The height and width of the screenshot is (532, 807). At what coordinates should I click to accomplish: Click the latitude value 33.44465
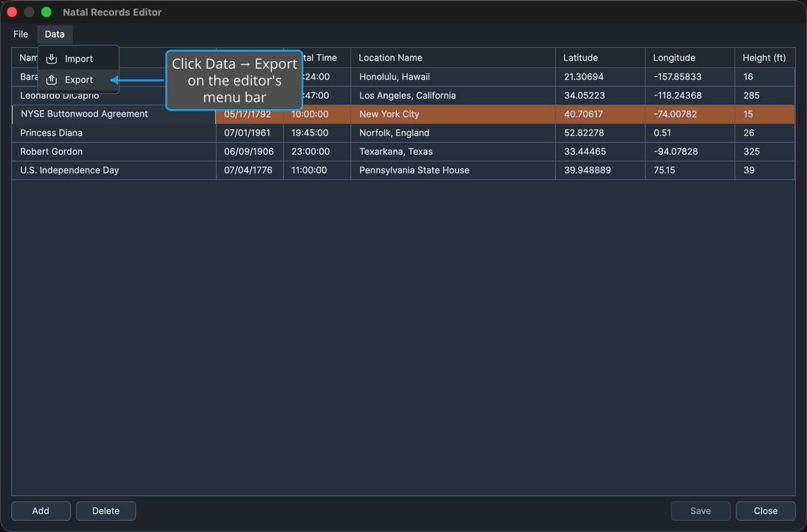[x=600, y=152]
